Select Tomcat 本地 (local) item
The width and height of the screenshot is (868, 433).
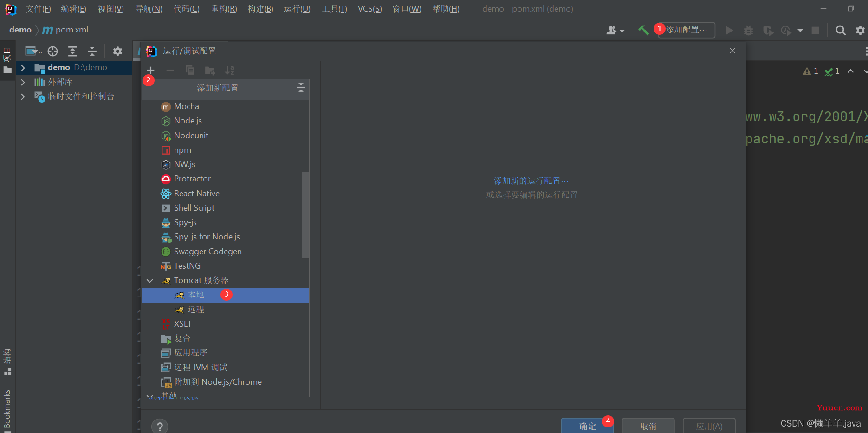226,295
